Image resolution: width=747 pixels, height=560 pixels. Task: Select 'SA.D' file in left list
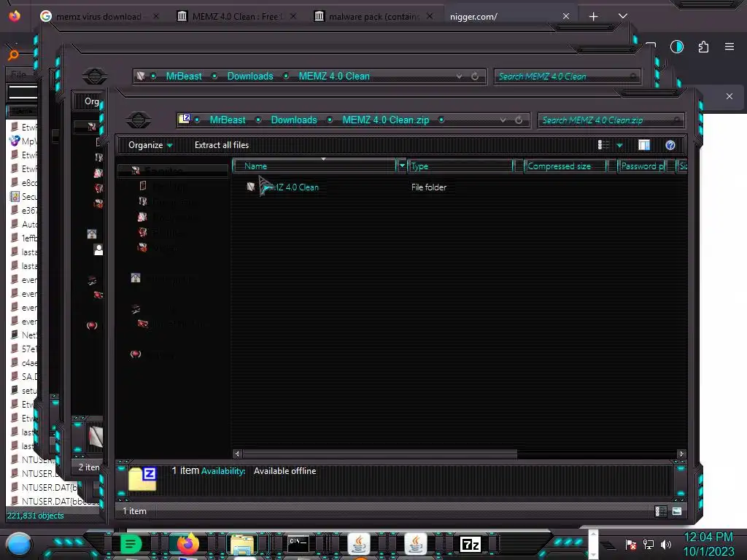pos(24,377)
